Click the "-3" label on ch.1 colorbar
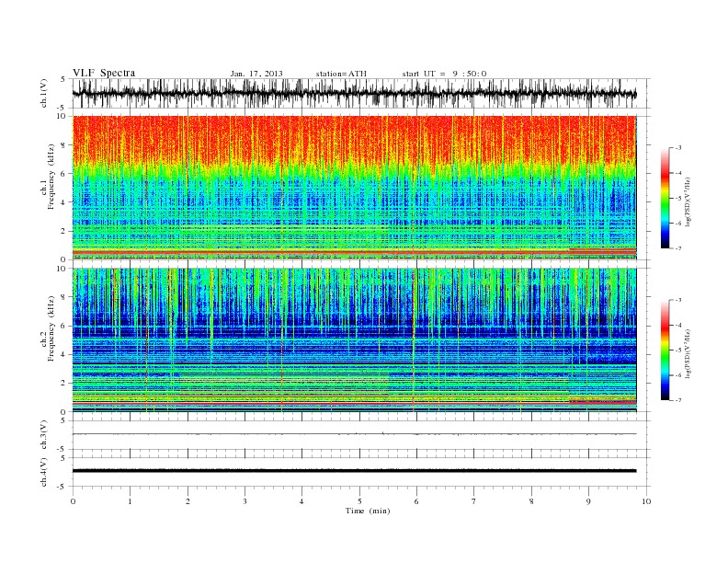Viewport: 728px width, 563px height. [x=677, y=148]
